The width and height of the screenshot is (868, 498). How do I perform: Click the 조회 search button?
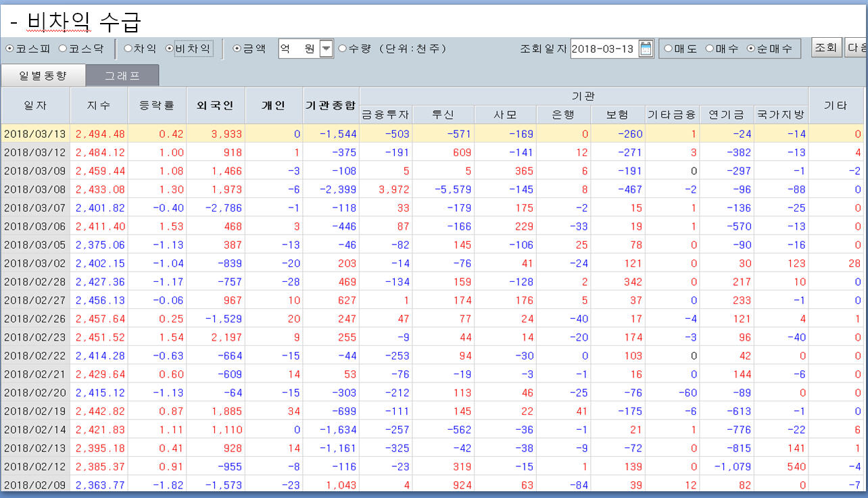coord(826,48)
